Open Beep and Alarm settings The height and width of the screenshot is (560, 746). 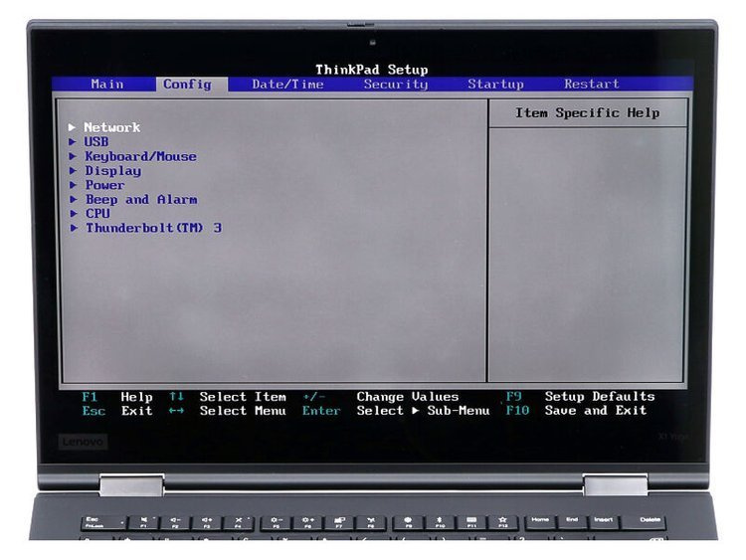point(140,199)
